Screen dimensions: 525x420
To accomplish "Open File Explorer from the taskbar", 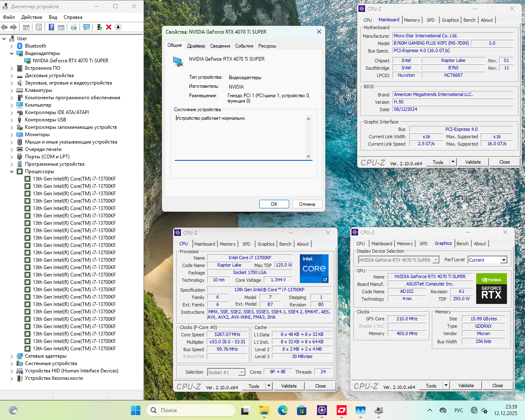I will pyautogui.click(x=264, y=410).
